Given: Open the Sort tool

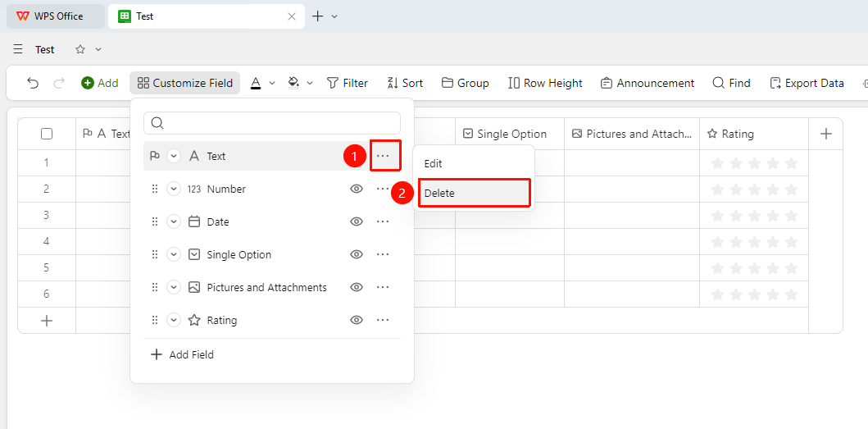Looking at the screenshot, I should tap(405, 83).
